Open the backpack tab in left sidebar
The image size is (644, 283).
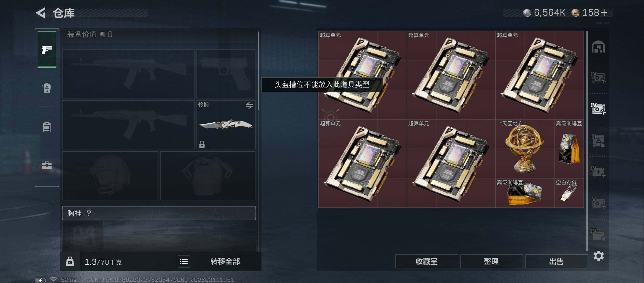click(x=47, y=88)
